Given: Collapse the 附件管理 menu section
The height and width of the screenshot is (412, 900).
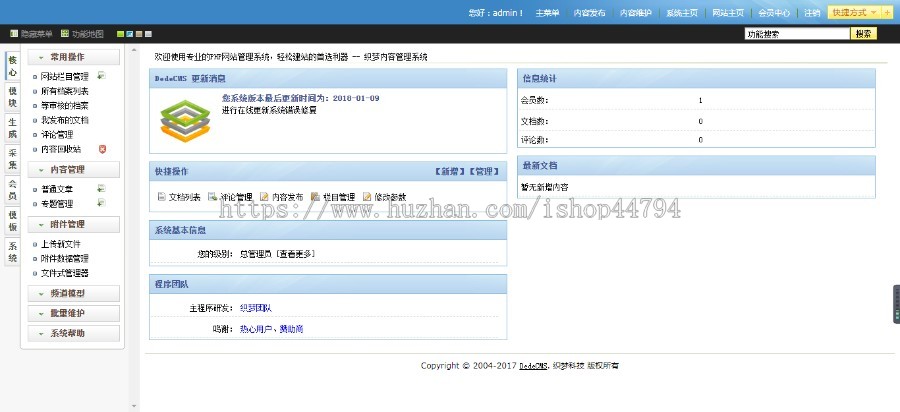Looking at the screenshot, I should pyautogui.click(x=74, y=224).
